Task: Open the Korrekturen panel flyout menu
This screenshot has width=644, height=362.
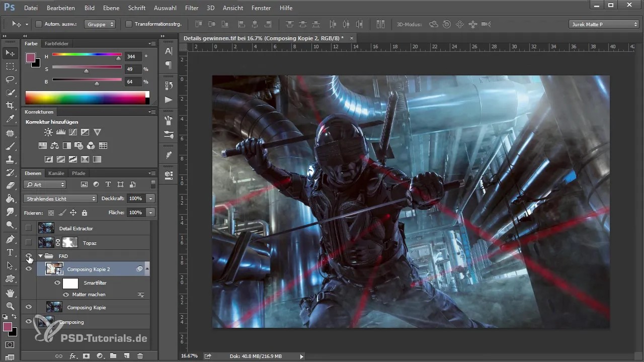Action: (152, 112)
